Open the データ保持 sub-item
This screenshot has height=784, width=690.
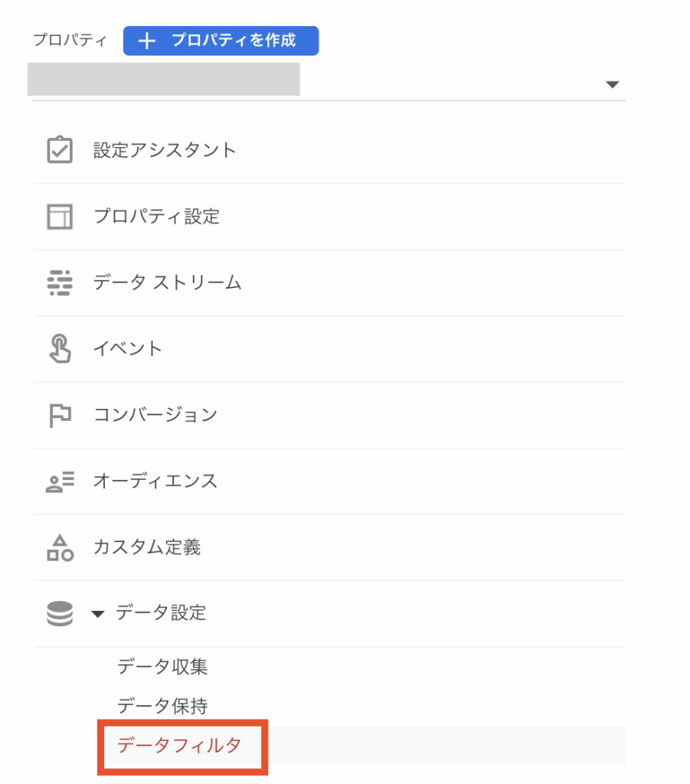162,706
